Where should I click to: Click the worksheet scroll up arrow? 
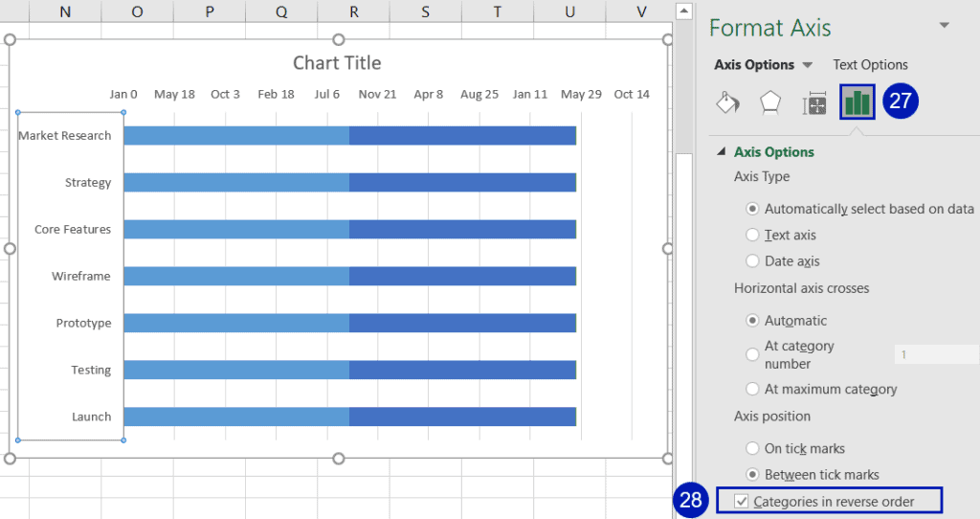pyautogui.click(x=684, y=11)
